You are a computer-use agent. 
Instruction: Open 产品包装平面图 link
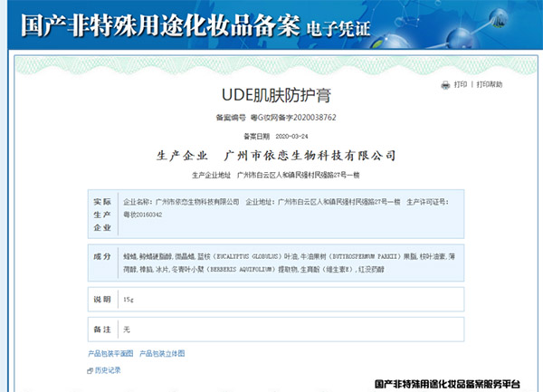(x=110, y=354)
